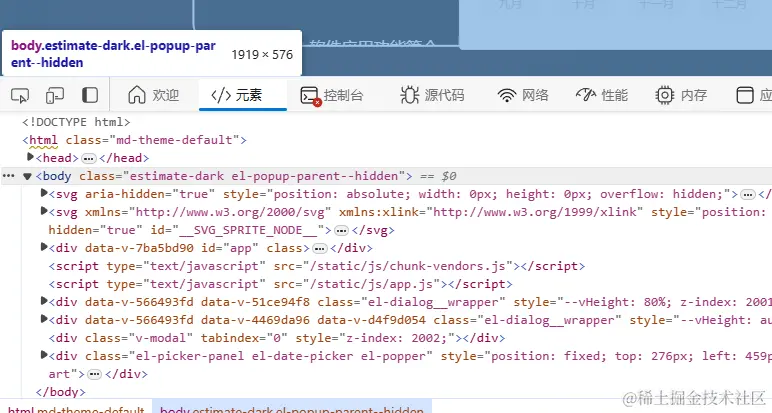Expand second el-dialog__wrapper div with data-v-4469da96
This screenshot has width=772, height=413.
point(44,319)
